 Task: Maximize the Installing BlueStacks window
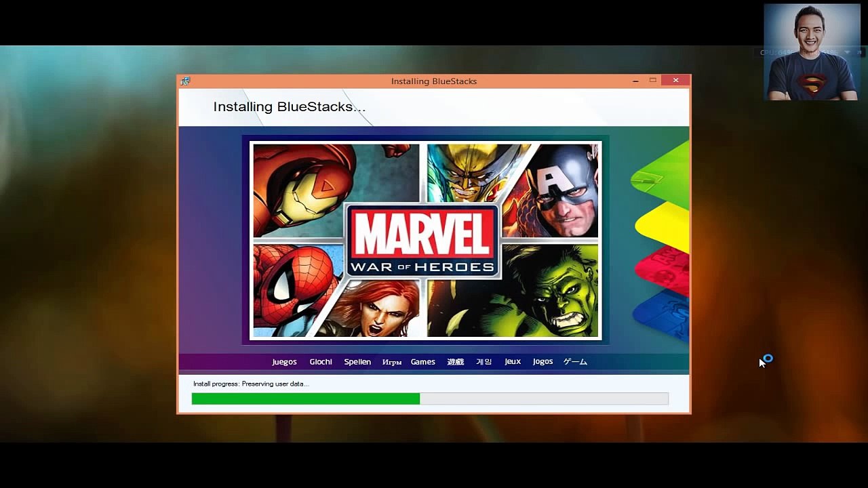652,80
